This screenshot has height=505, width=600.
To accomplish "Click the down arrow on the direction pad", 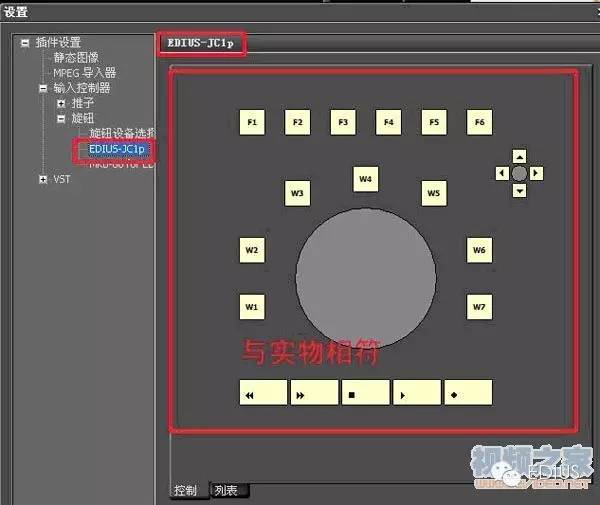I will (519, 191).
